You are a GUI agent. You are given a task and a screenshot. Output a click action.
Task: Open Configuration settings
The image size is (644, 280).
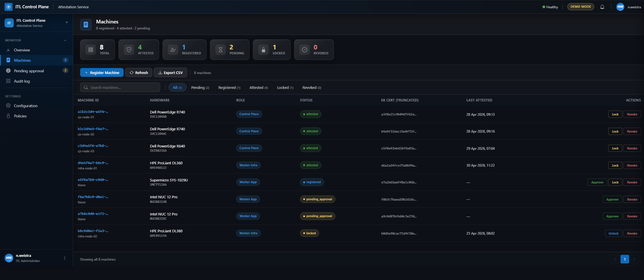(36, 106)
